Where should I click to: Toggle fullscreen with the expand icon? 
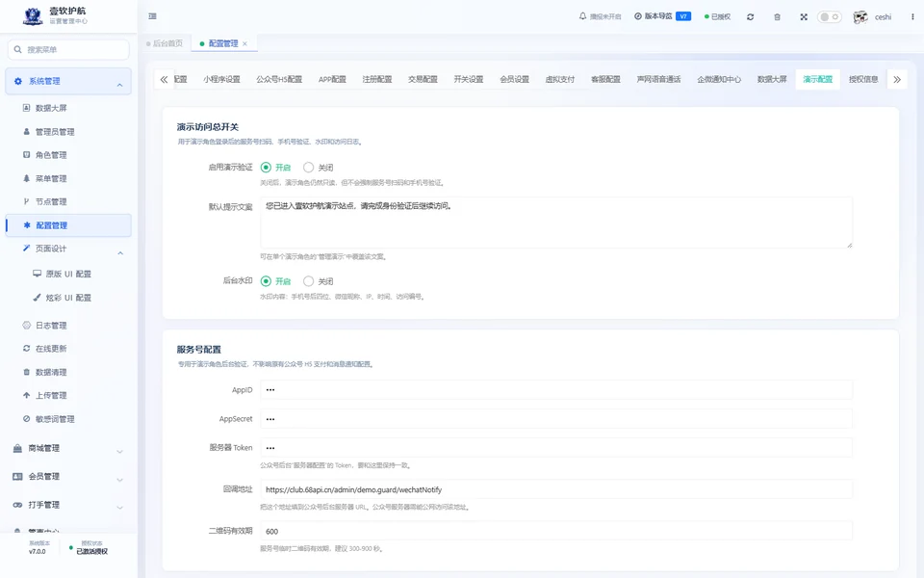coord(804,17)
